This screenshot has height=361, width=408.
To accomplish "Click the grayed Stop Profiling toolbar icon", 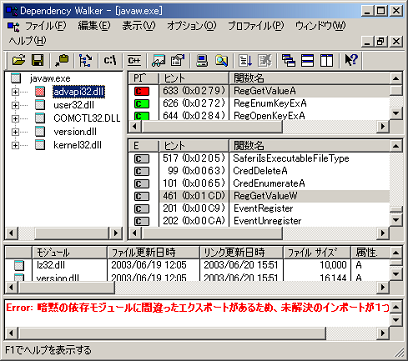I will [265, 61].
